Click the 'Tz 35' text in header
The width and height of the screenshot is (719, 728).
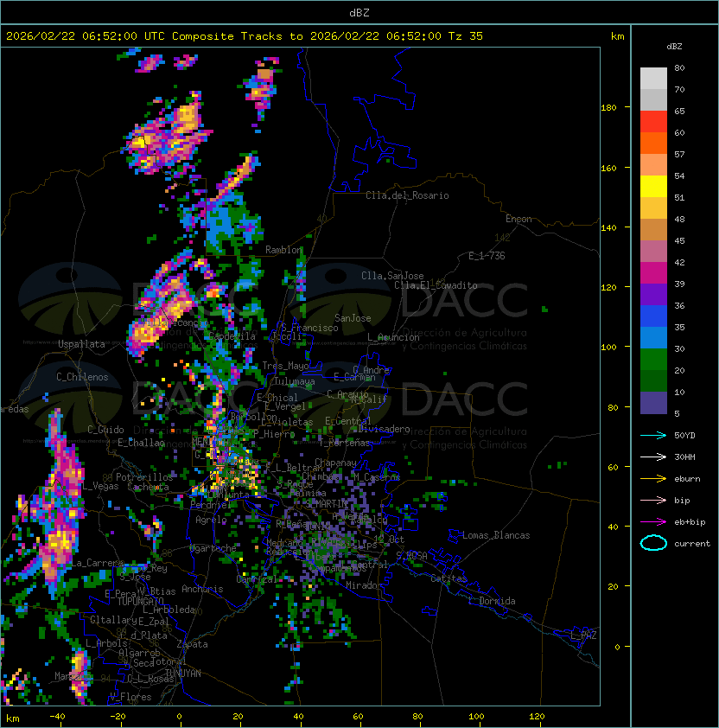[x=466, y=36]
